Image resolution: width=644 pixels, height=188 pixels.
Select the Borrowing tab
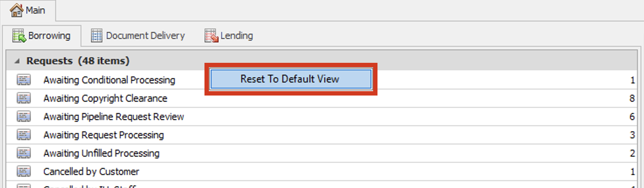49,36
